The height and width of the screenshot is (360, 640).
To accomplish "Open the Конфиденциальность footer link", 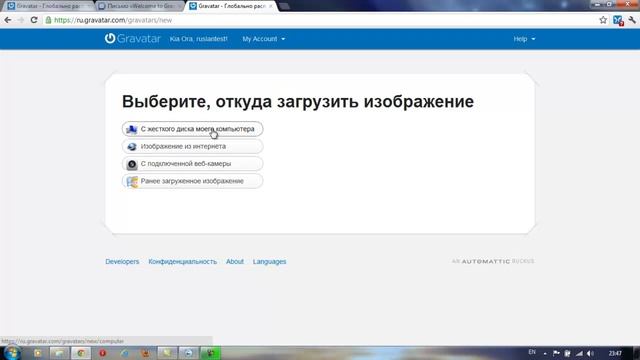I will pyautogui.click(x=182, y=262).
